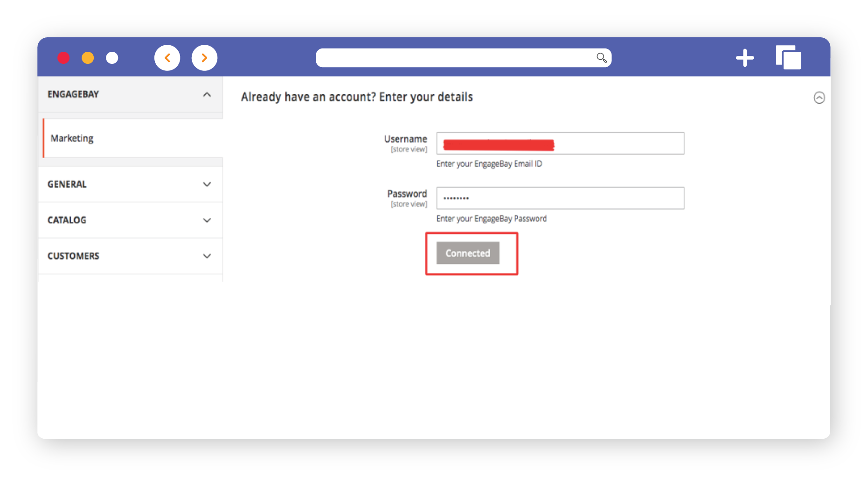Click the browser address bar
The image size is (868, 477).
click(452, 58)
